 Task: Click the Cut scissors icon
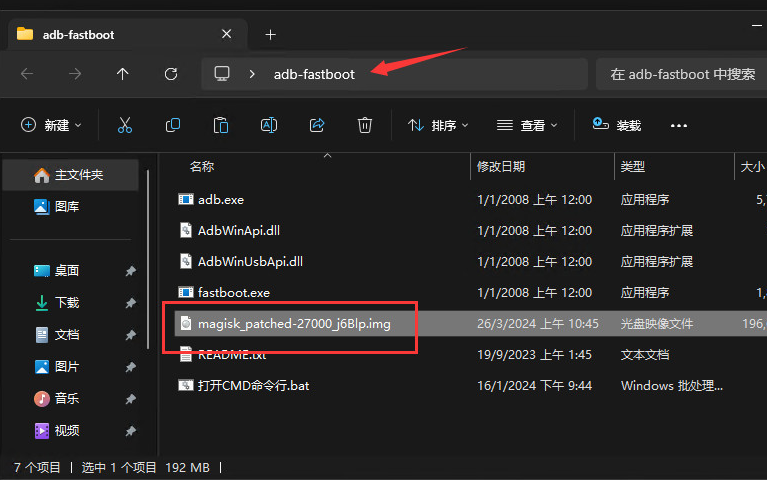point(124,125)
